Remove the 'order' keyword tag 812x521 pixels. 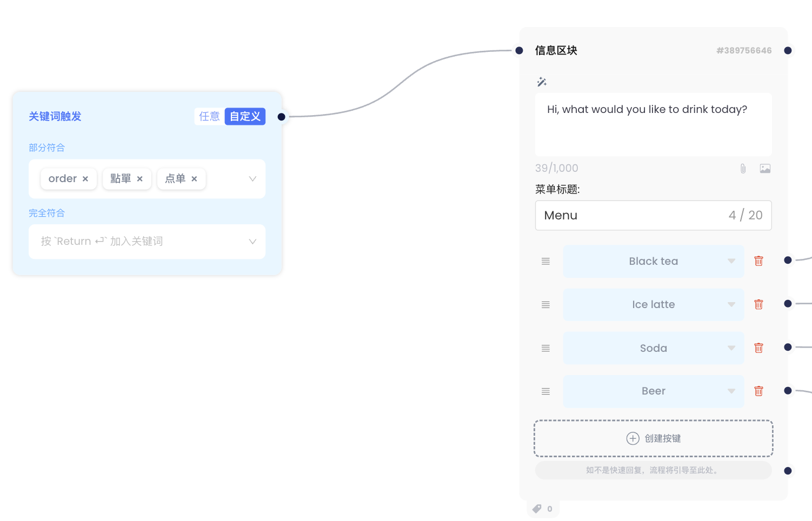tap(85, 179)
